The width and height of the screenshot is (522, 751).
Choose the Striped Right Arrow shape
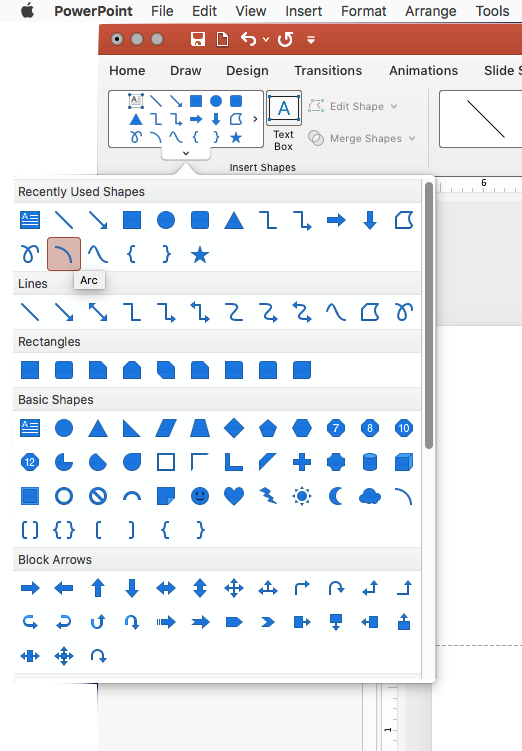[166, 622]
